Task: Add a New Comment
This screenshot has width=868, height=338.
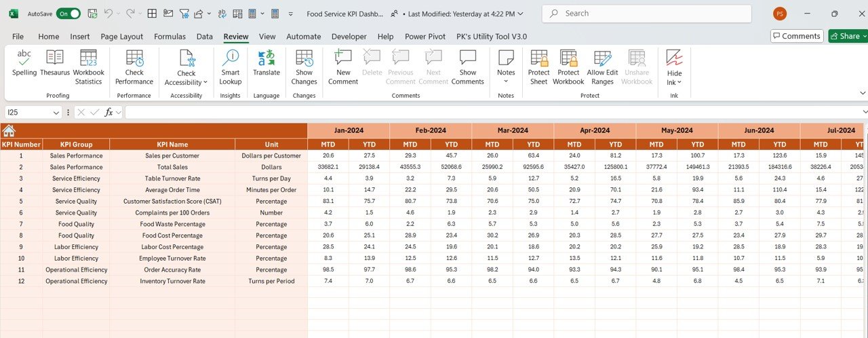Action: 343,67
